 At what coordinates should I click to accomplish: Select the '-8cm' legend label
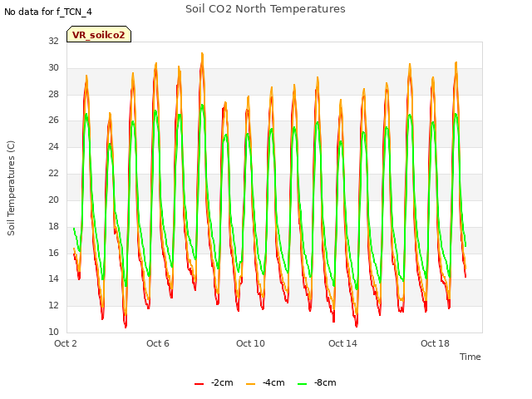click(325, 382)
